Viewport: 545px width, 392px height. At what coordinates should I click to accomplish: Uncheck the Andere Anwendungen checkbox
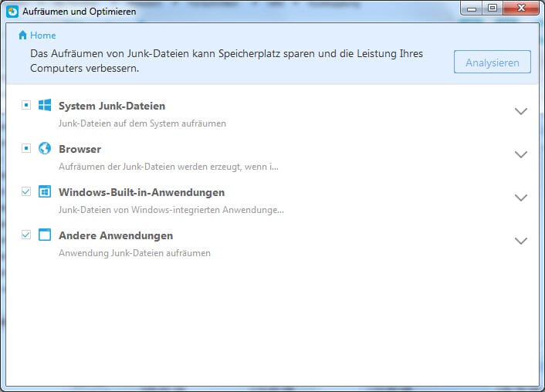click(x=26, y=235)
